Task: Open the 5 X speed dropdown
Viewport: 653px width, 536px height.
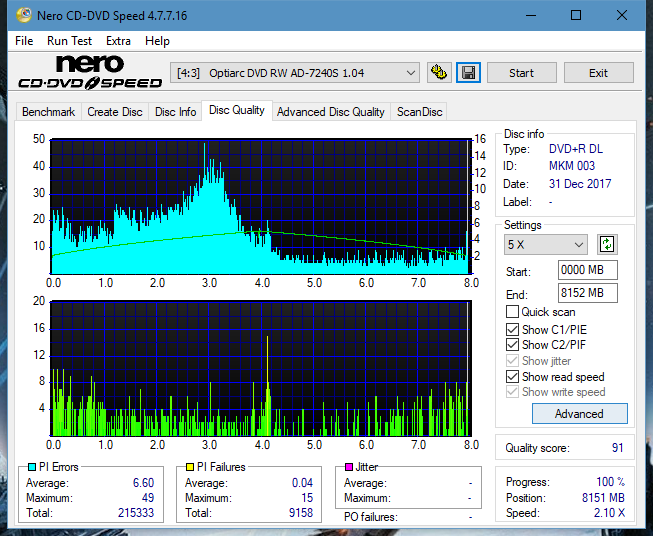Action: pyautogui.click(x=545, y=244)
